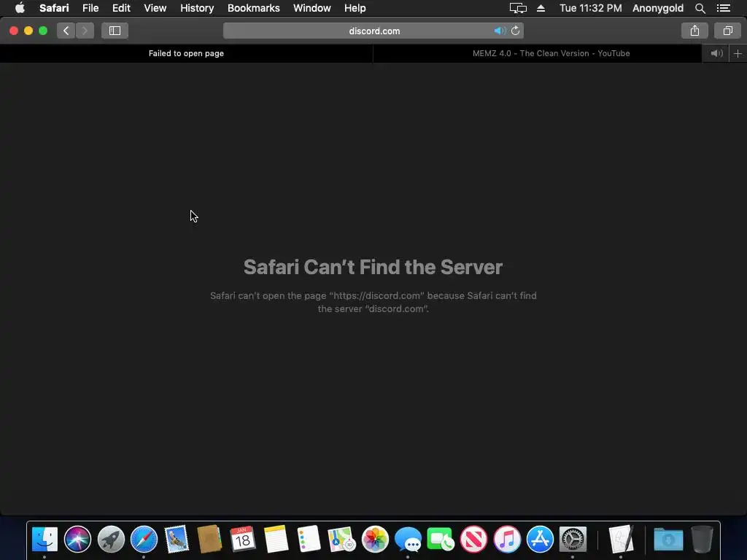747x560 pixels.
Task: Open News in the Dock
Action: pyautogui.click(x=473, y=539)
